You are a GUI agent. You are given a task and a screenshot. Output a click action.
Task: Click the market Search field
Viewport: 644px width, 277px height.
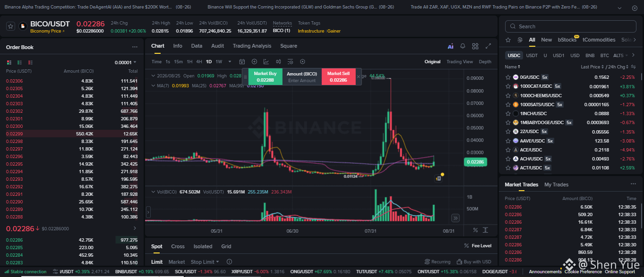click(571, 26)
